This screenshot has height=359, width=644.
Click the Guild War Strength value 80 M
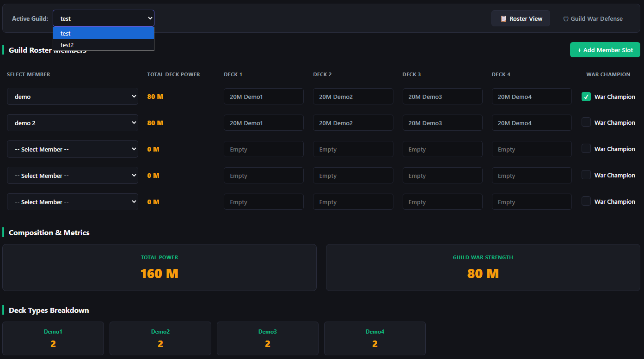(483, 274)
